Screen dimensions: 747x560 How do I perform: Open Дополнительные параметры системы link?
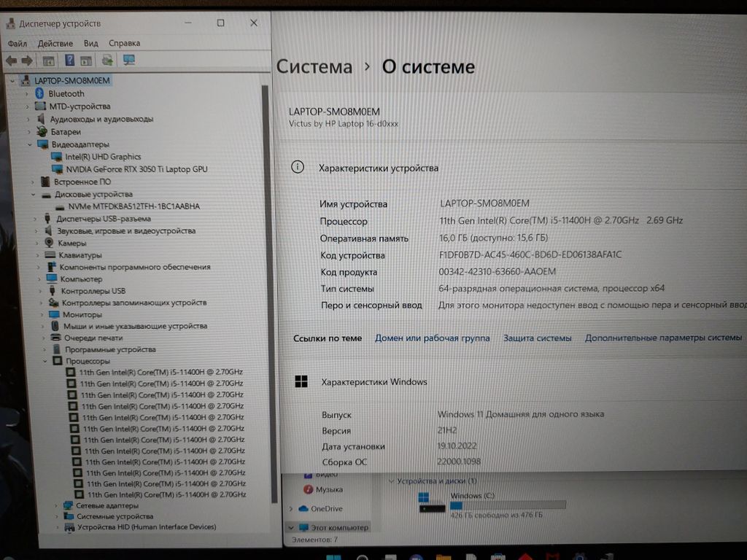point(662,338)
